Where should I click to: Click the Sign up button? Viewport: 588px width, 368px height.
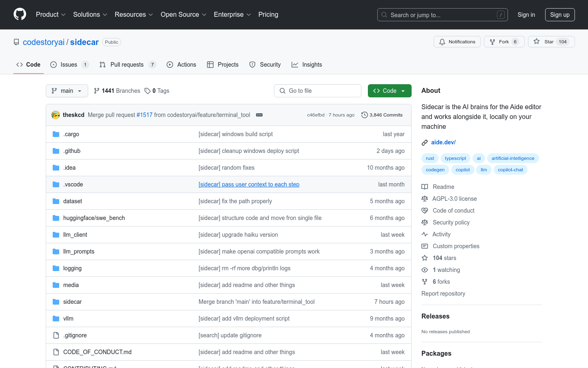(x=560, y=15)
